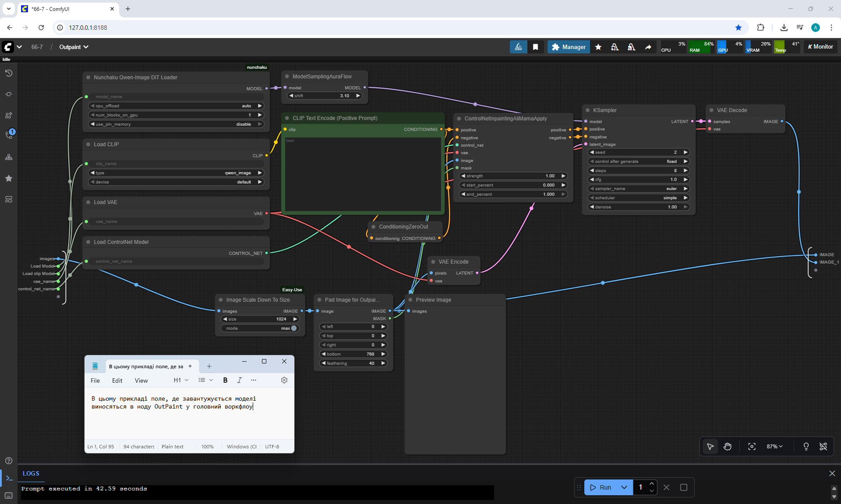Switch to the LOGS tab
This screenshot has width=841, height=504.
(31, 473)
